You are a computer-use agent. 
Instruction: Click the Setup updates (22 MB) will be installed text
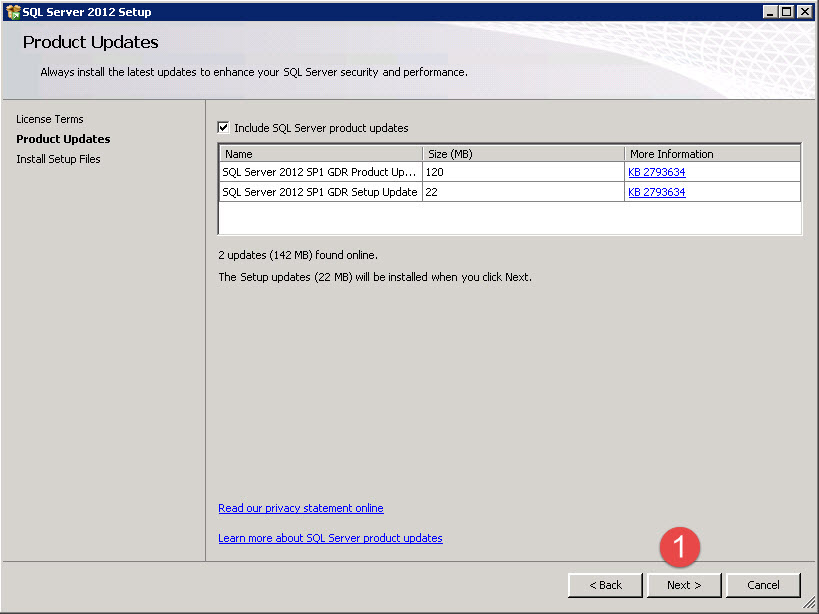pos(375,277)
